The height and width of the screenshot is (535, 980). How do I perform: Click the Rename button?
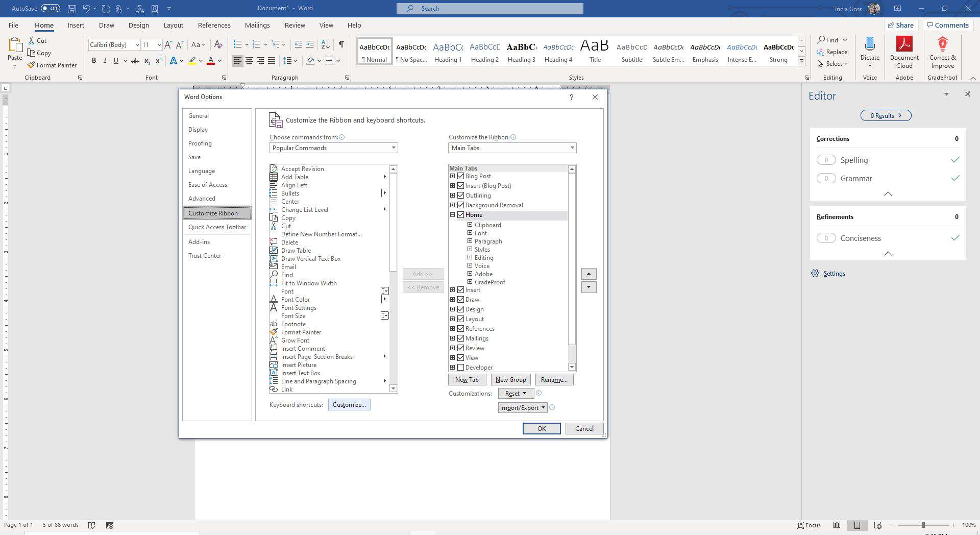pos(554,380)
